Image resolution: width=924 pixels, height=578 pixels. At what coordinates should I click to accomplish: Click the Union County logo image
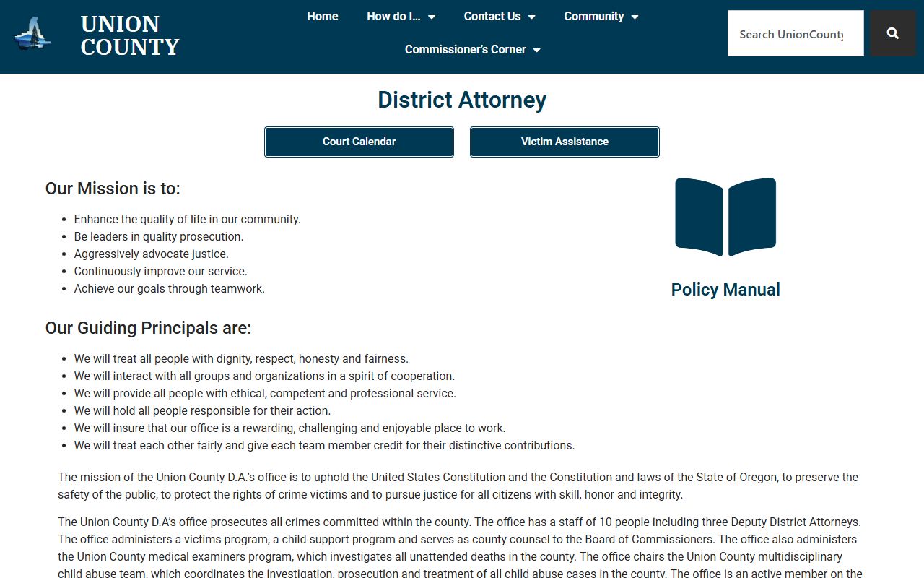pos(33,34)
